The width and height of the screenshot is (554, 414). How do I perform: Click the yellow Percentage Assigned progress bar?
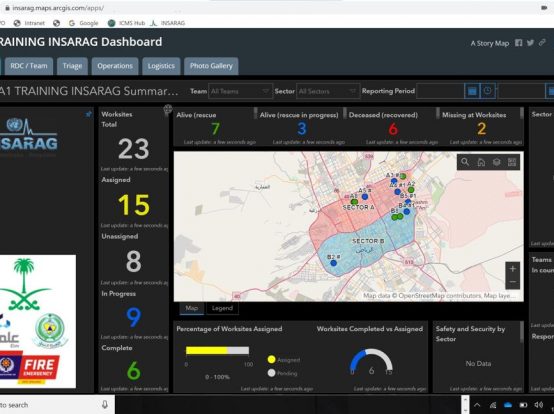click(x=207, y=350)
